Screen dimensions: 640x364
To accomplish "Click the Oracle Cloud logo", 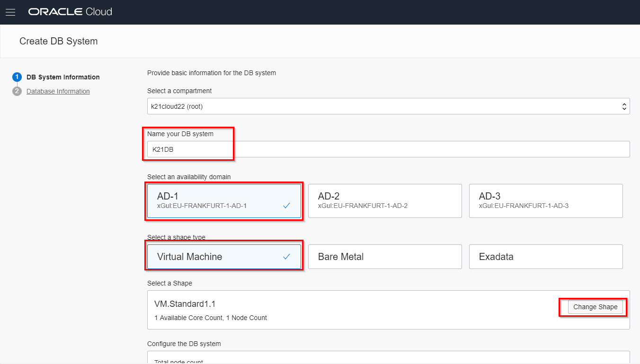I will point(70,12).
